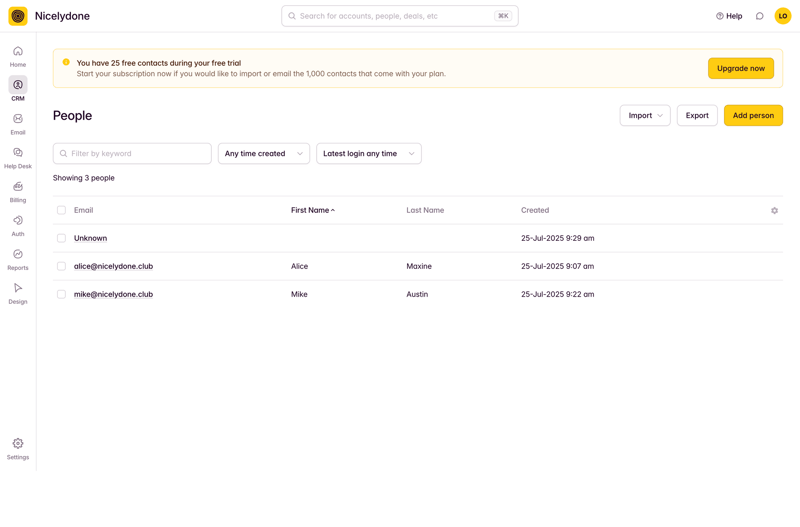Screen dimensions: 800x527
Task: Open mike@nicelydone.club contact link
Action: tap(113, 294)
